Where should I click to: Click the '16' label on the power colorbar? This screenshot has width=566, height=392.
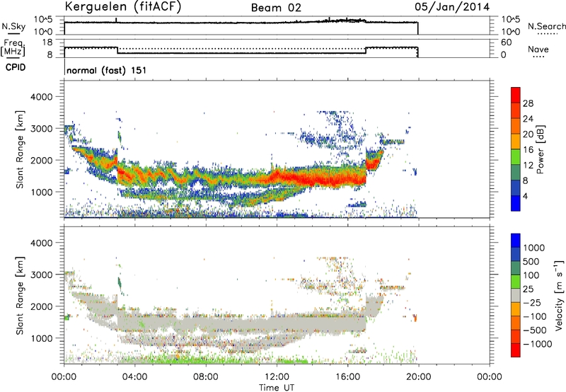(528, 150)
